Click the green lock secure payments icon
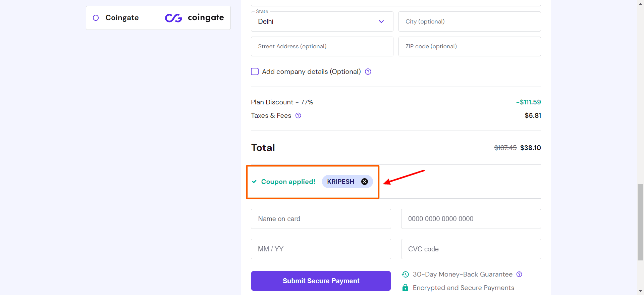The height and width of the screenshot is (295, 644). [x=405, y=288]
